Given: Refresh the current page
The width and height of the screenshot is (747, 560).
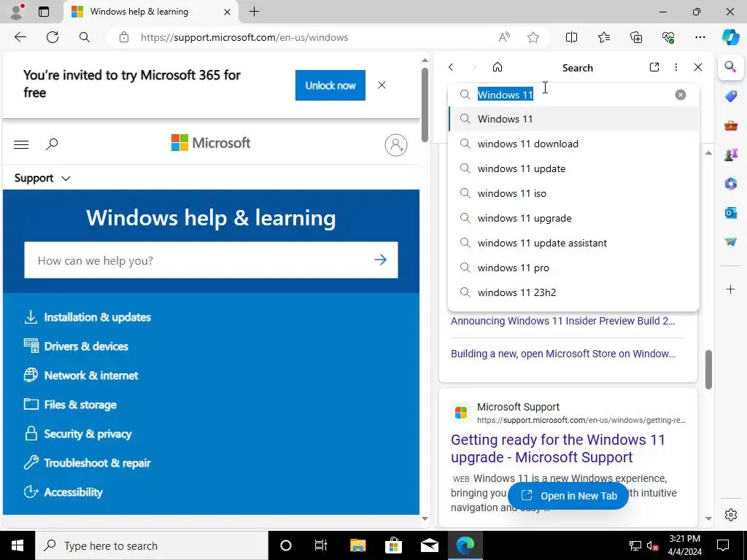Looking at the screenshot, I should 53,37.
